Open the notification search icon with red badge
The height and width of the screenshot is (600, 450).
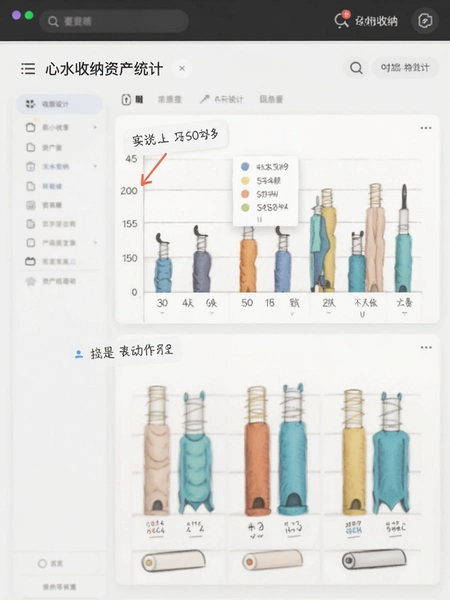pyautogui.click(x=342, y=20)
